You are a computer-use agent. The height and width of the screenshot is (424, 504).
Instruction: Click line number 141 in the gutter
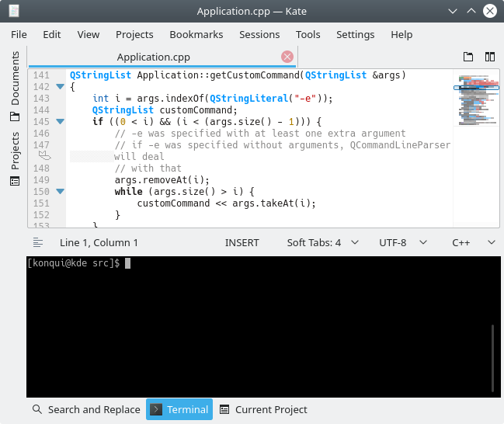click(41, 75)
